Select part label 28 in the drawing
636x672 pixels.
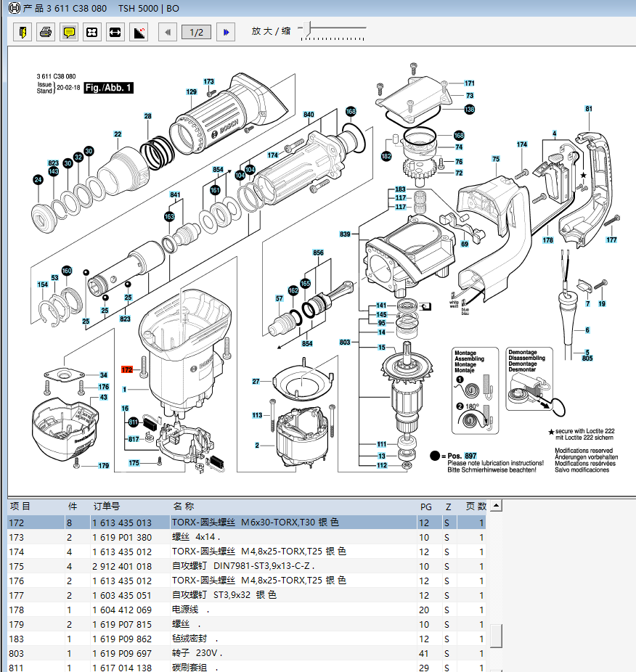pyautogui.click(x=147, y=116)
